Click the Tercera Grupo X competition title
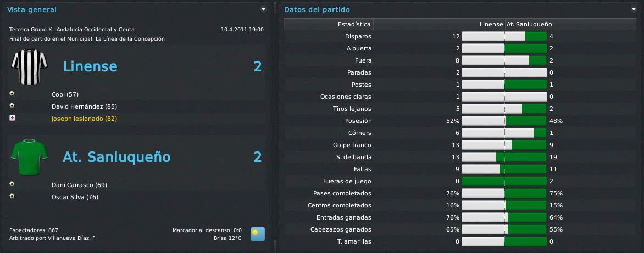The height and width of the screenshot is (253, 644). pyautogui.click(x=71, y=30)
